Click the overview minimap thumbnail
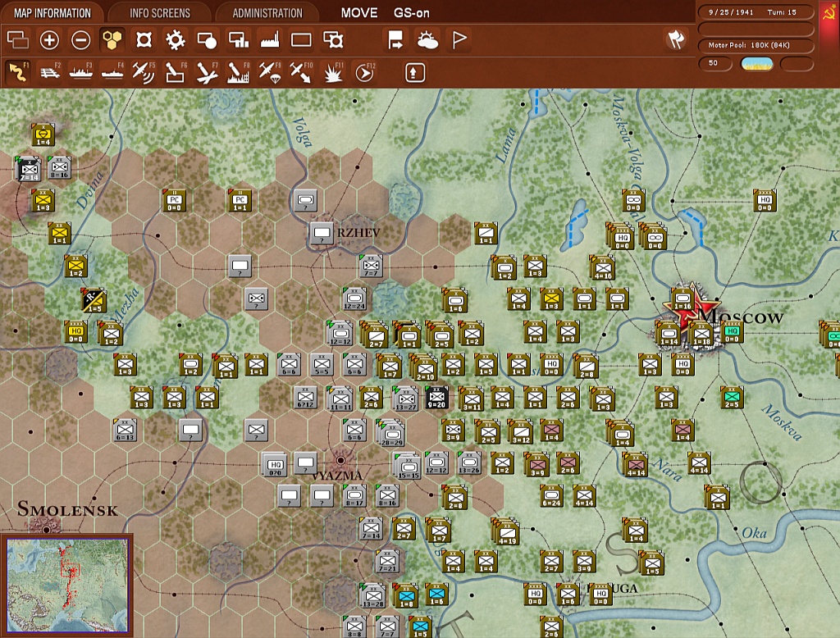 click(67, 586)
